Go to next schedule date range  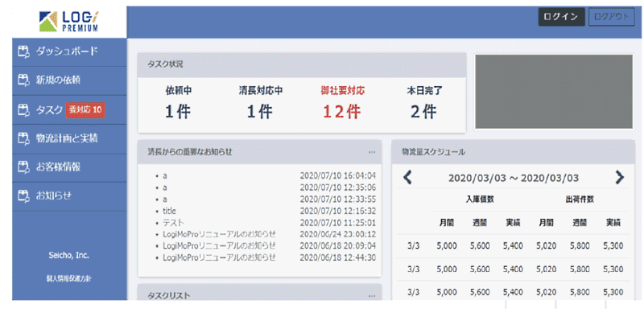(x=619, y=178)
